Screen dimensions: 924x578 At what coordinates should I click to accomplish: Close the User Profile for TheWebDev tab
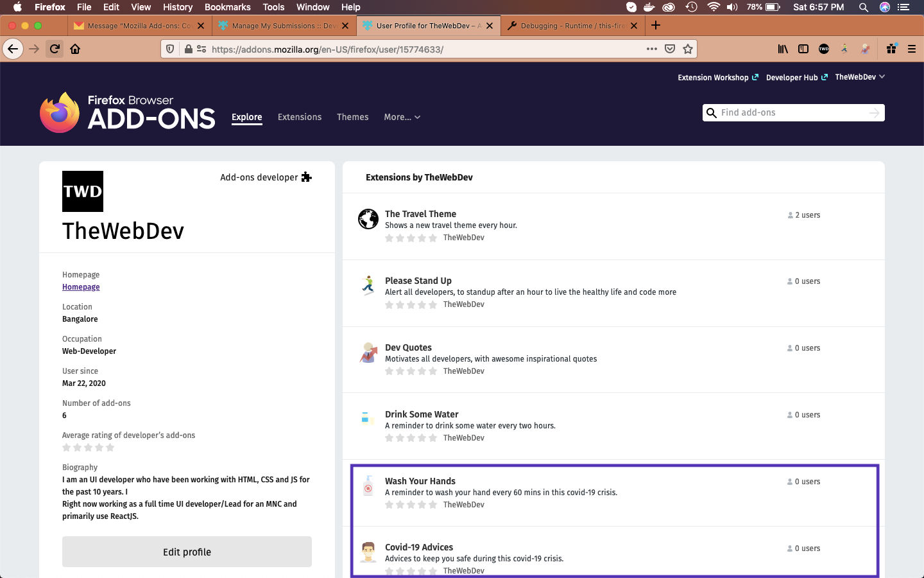click(490, 26)
